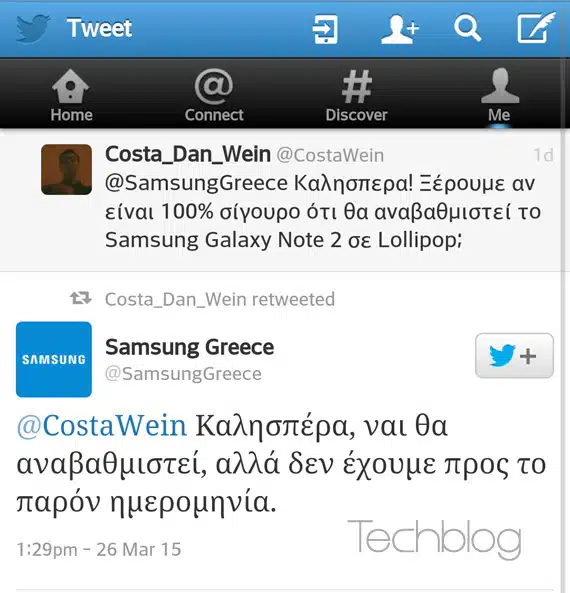Go to the Home tab
Viewport: 570px width, 593px height.
click(x=71, y=96)
